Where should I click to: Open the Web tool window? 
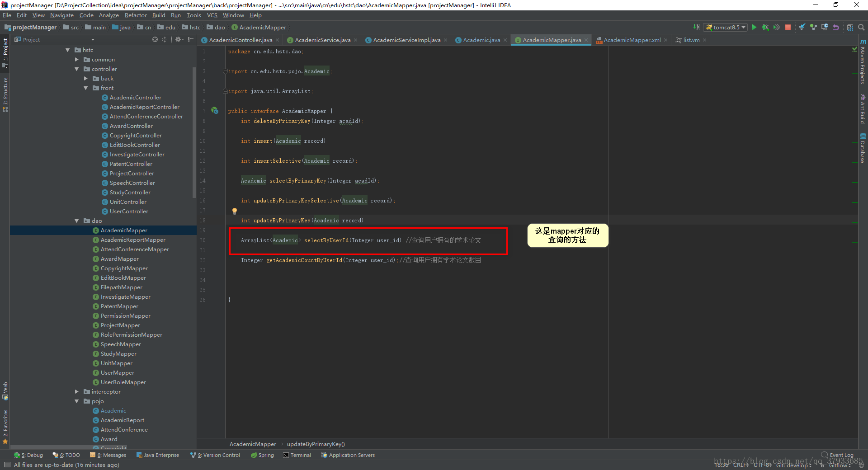click(5, 391)
